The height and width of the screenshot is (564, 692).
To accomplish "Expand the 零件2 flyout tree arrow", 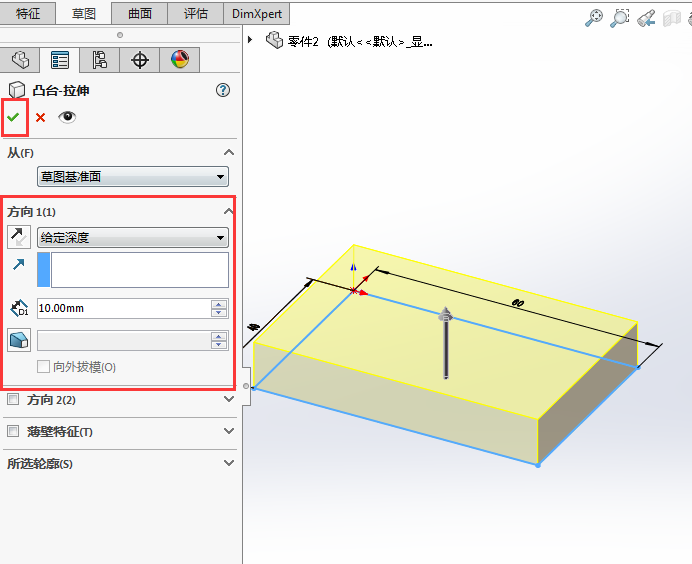I will point(250,40).
